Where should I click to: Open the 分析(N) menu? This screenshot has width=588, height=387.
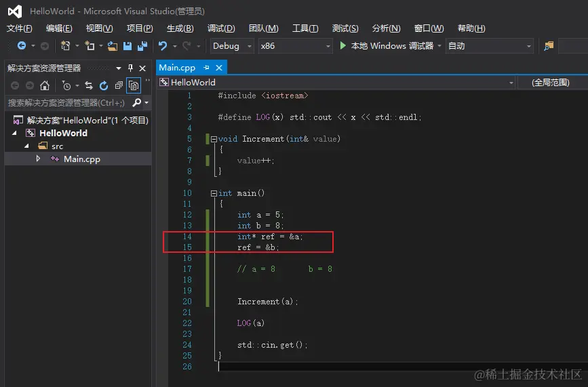click(387, 28)
